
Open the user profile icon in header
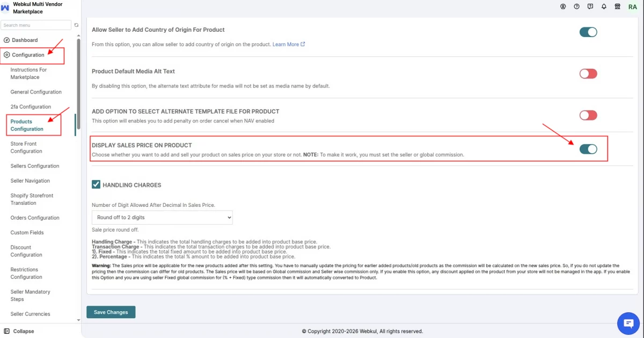[x=563, y=6]
